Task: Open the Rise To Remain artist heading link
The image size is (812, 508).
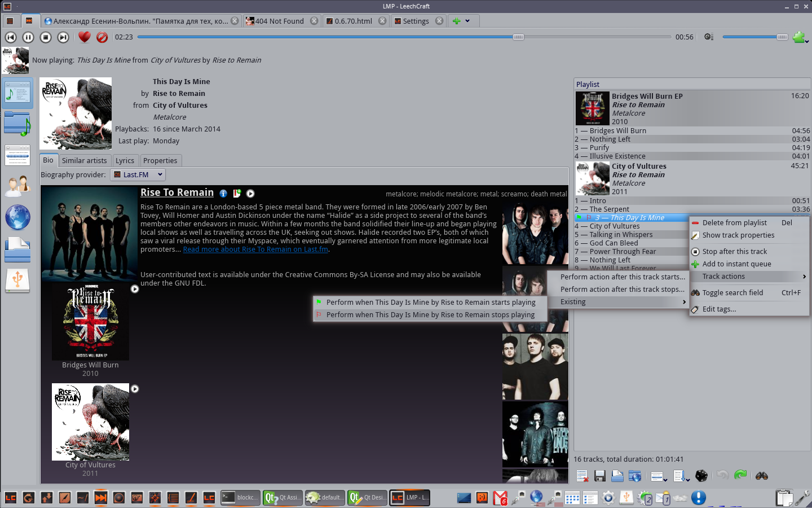Action: tap(177, 192)
